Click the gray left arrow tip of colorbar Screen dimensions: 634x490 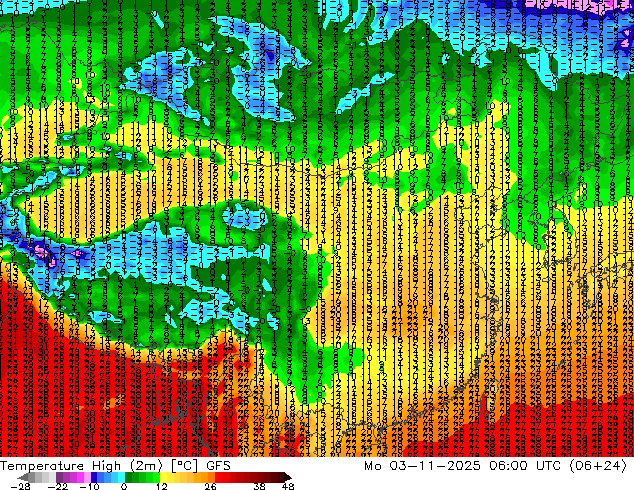(23, 477)
